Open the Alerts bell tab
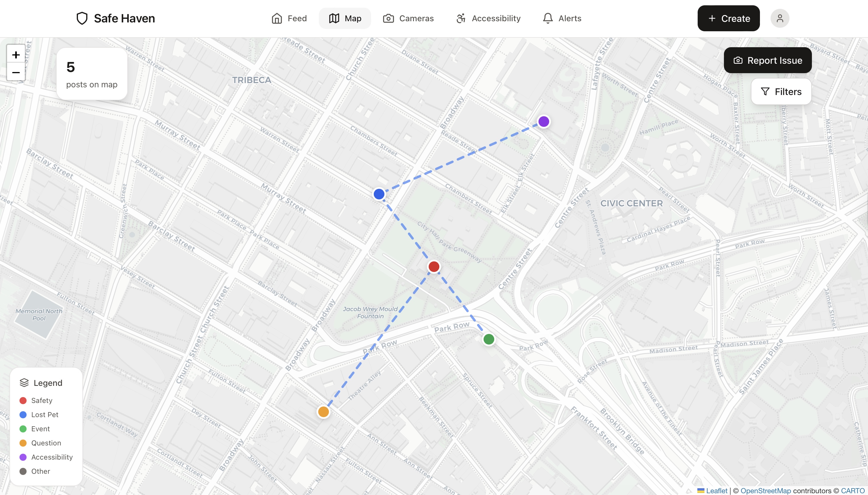The width and height of the screenshot is (868, 495). 562,18
